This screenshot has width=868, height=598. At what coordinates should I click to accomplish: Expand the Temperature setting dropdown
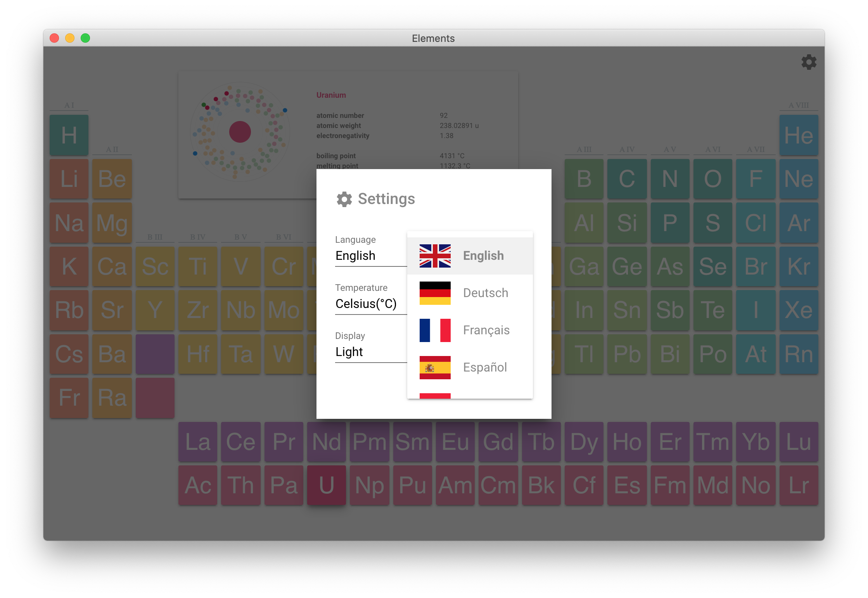coord(366,303)
